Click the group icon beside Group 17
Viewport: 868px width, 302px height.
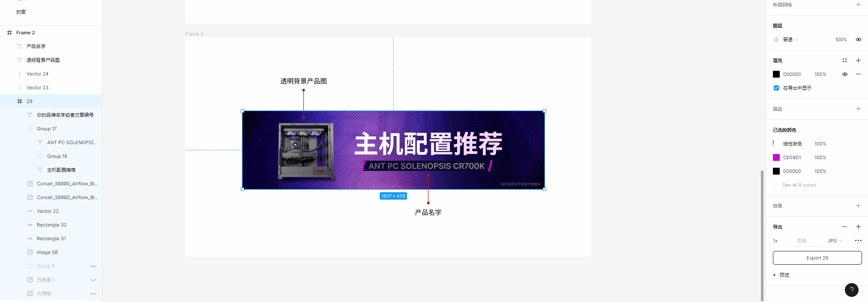[30, 129]
